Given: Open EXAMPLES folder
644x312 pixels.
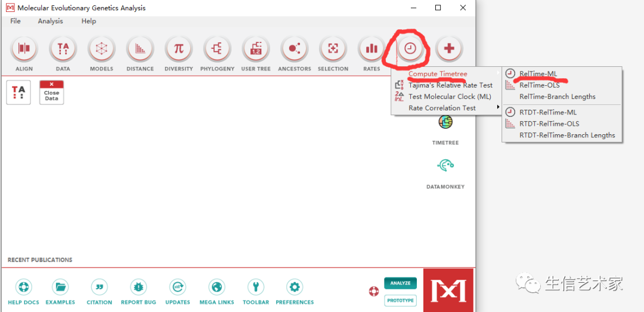Looking at the screenshot, I should [60, 292].
